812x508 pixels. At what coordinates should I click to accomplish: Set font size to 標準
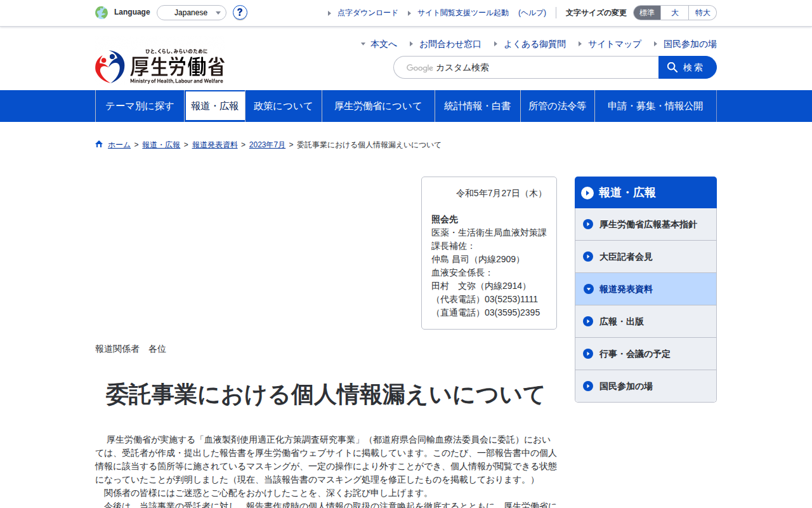[x=647, y=13]
